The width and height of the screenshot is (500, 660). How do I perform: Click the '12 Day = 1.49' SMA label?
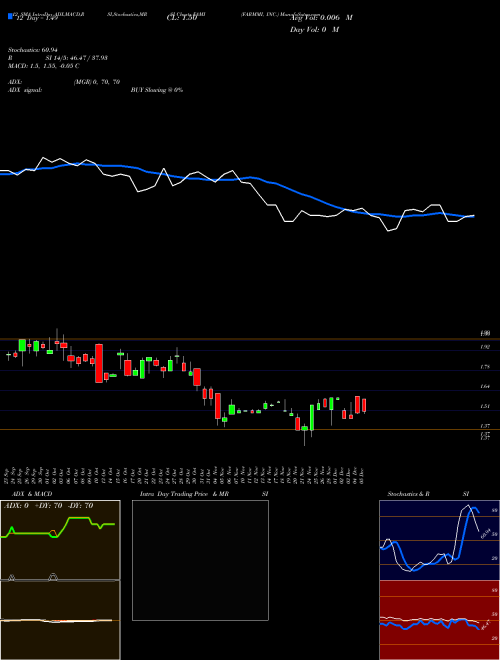pyautogui.click(x=35, y=18)
